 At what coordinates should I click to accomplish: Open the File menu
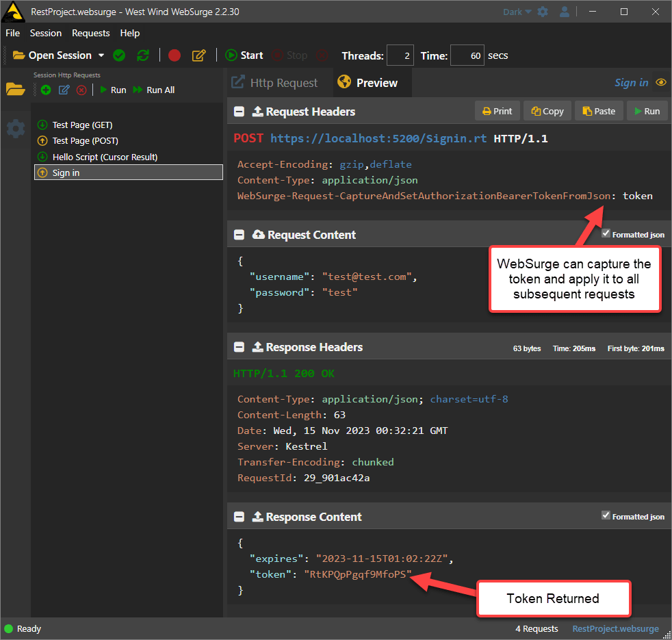point(13,33)
